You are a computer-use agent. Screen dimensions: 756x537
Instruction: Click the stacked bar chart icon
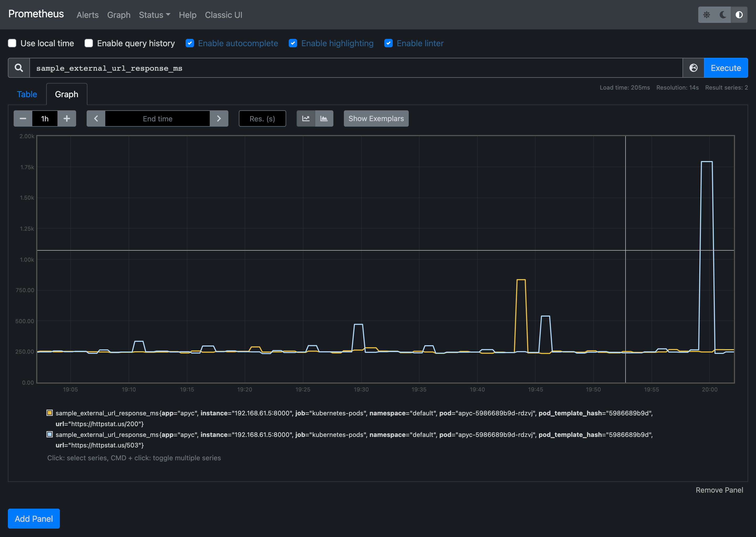point(324,118)
